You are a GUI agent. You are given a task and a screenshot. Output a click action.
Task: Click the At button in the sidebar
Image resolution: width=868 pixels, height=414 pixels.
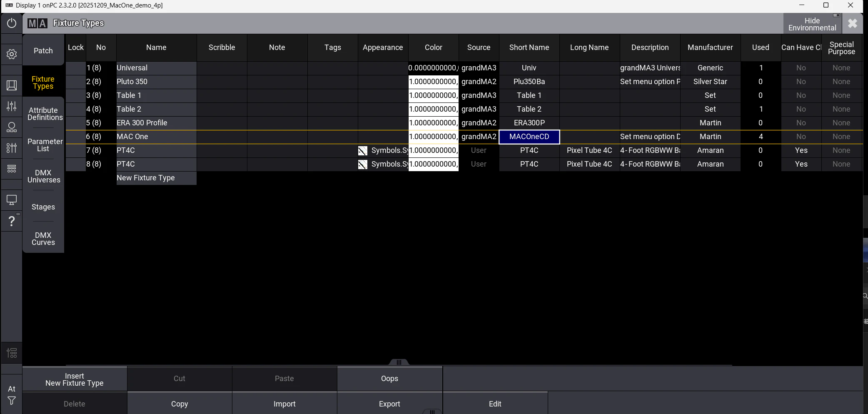tap(12, 389)
